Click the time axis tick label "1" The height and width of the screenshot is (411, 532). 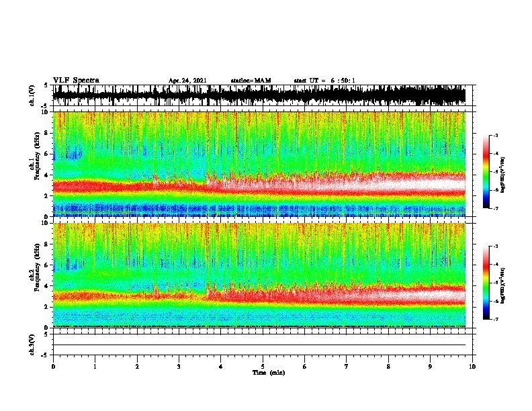coord(95,367)
